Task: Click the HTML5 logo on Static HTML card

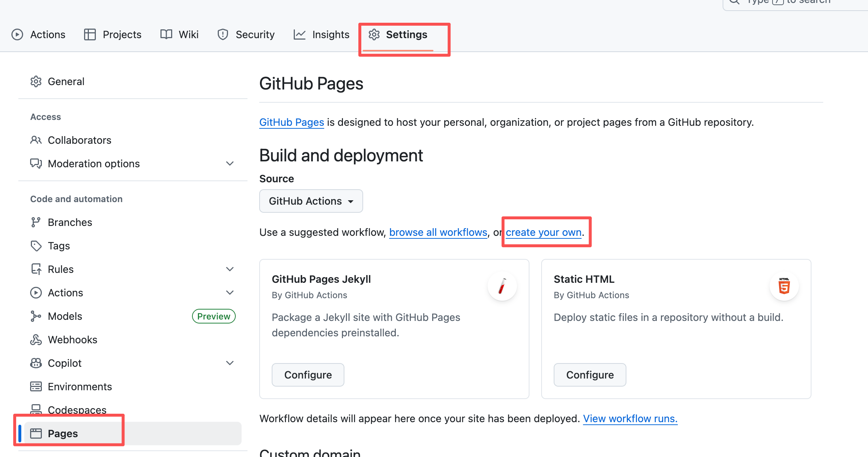Action: [784, 286]
